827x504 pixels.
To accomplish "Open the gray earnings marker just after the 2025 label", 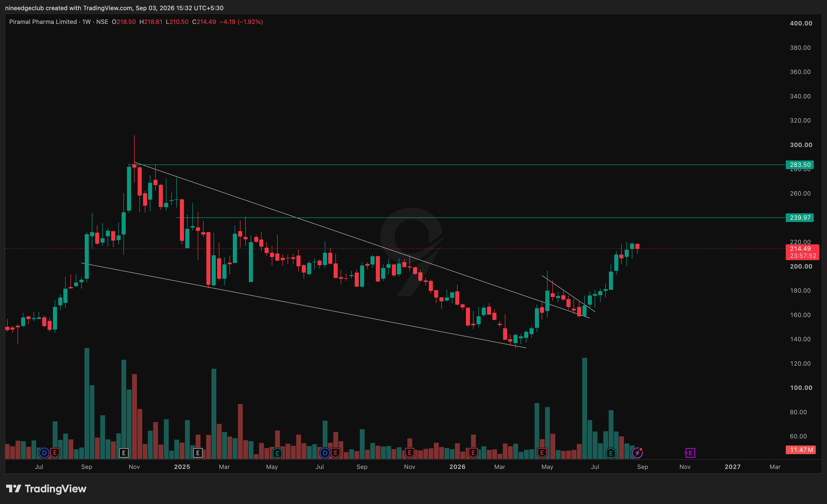I will [x=198, y=453].
